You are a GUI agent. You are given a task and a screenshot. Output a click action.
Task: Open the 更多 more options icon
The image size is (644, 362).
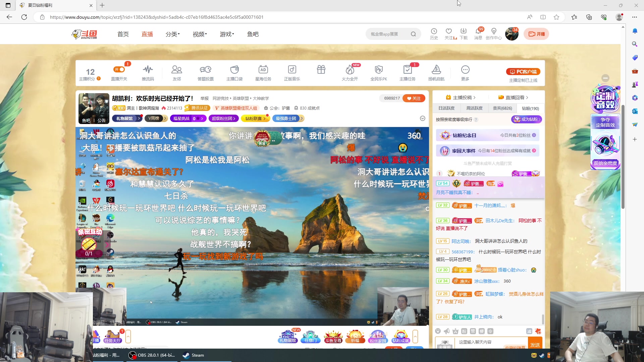click(x=465, y=70)
